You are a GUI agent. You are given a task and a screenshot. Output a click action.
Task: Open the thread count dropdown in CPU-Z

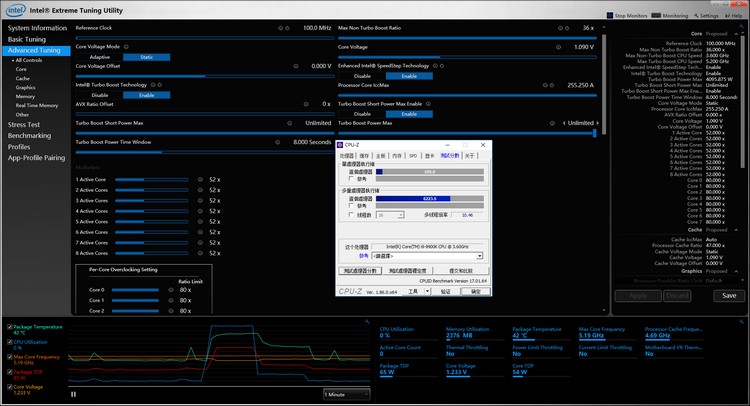pyautogui.click(x=390, y=215)
